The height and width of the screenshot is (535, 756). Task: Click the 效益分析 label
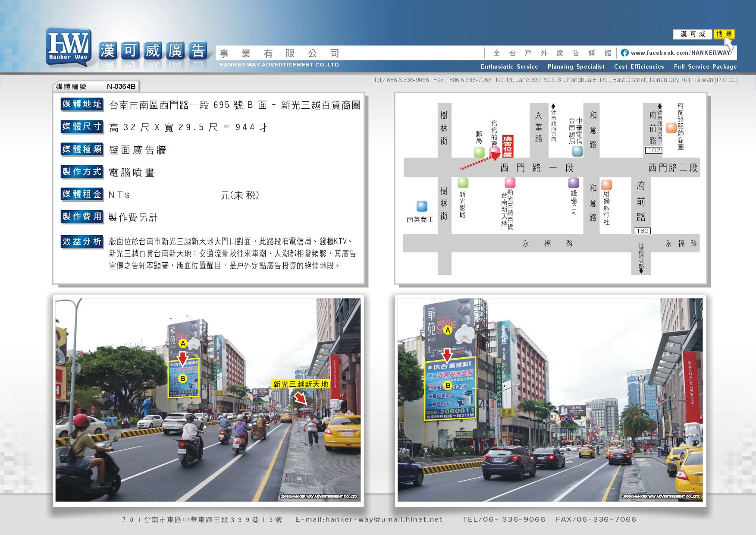(x=82, y=242)
